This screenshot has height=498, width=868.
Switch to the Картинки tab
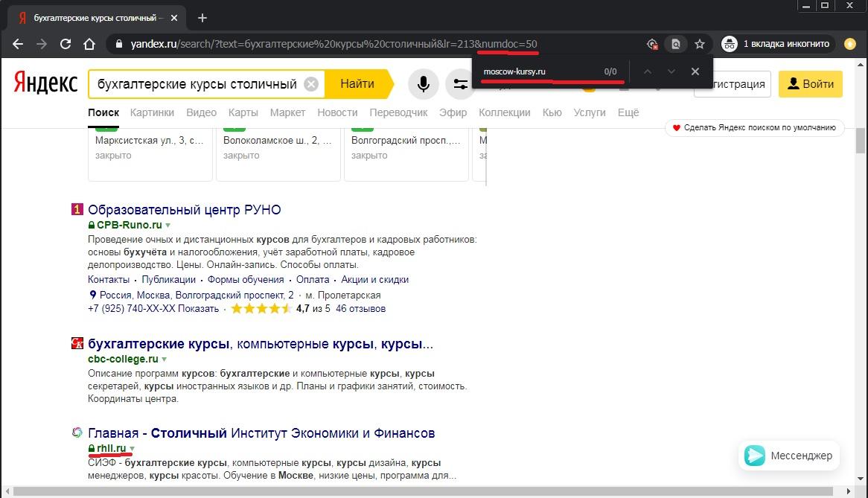(152, 112)
